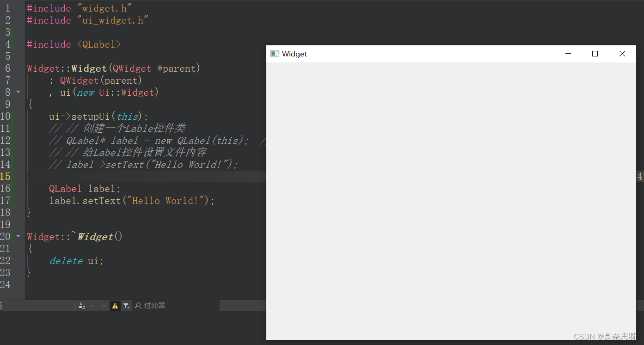This screenshot has width=644, height=345.
Task: Minimize the Widget window
Action: [x=568, y=54]
